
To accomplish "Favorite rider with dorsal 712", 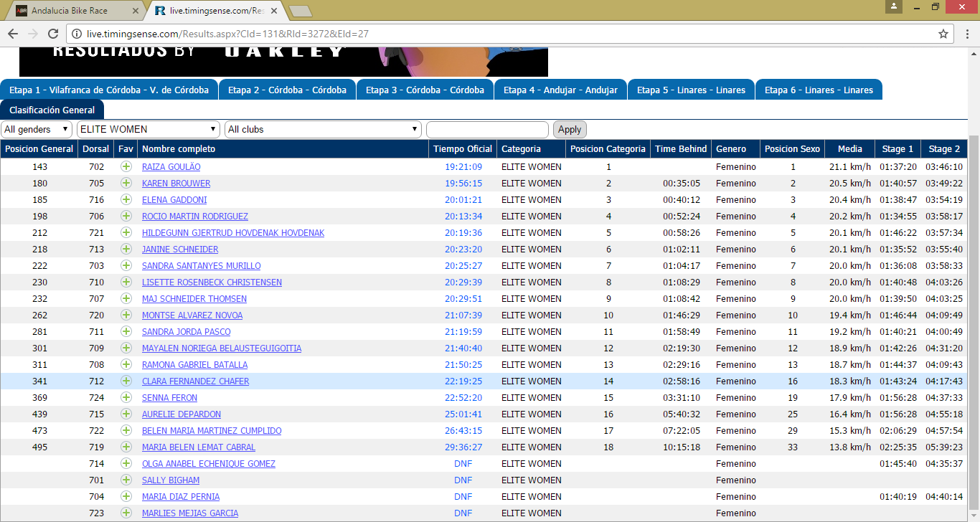I will click(126, 381).
